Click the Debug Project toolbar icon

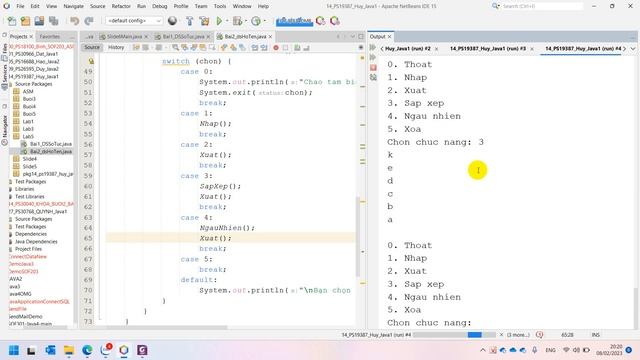click(x=237, y=21)
